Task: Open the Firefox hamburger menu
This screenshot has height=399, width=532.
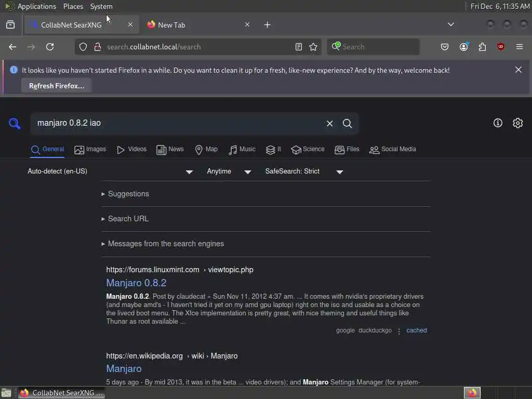Action: pyautogui.click(x=520, y=47)
